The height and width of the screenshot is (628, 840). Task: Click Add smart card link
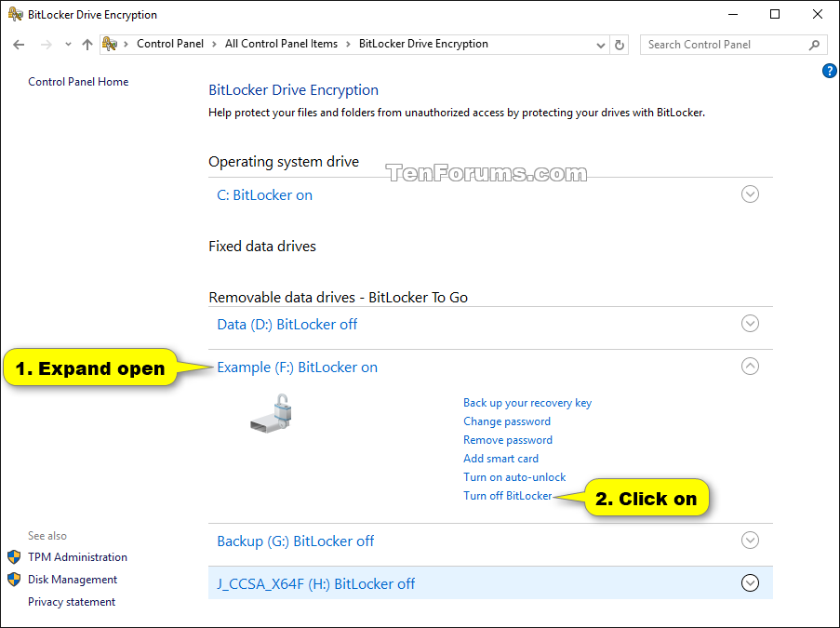point(500,458)
